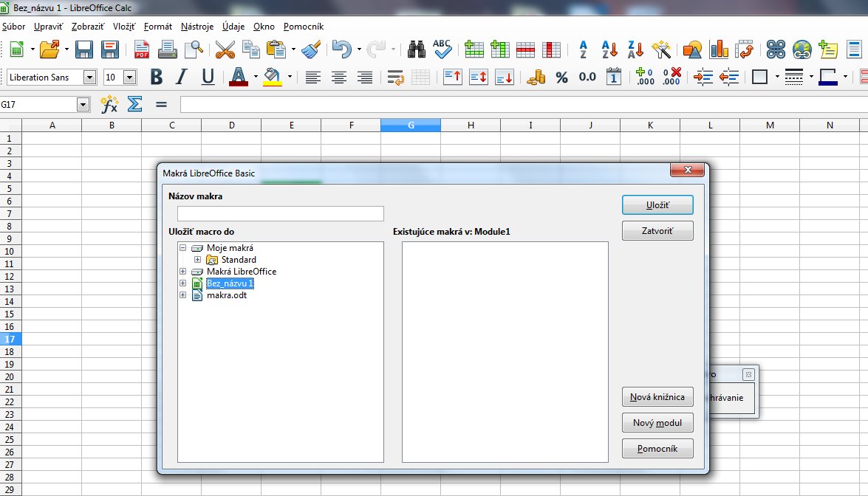This screenshot has width=868, height=496.
Task: Insert a special character
Action: point(776,49)
